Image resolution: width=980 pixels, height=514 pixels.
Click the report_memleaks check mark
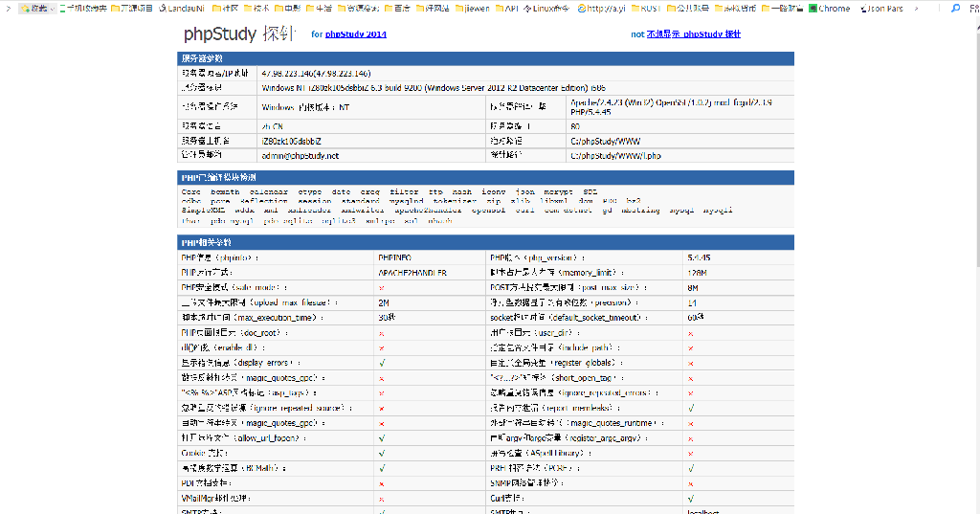[x=691, y=409]
